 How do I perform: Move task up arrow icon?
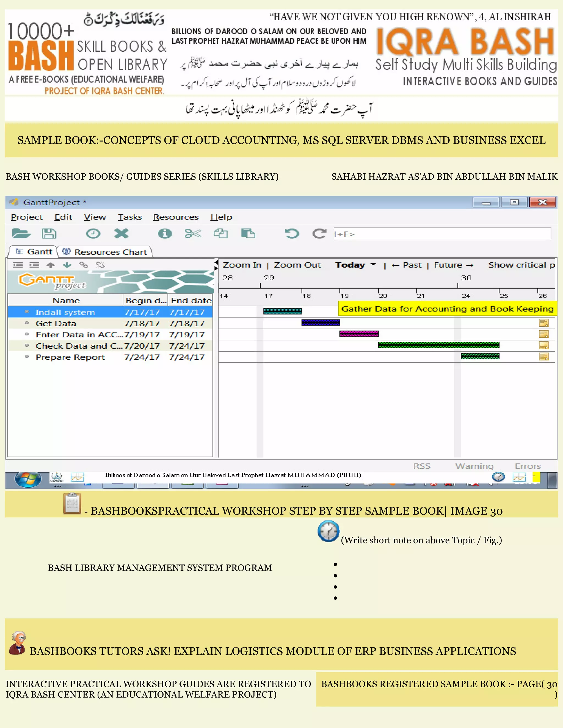click(51, 265)
